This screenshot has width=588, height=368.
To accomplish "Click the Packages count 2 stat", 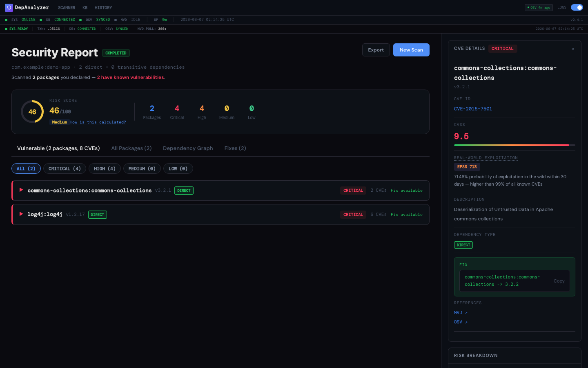I will coord(152,112).
